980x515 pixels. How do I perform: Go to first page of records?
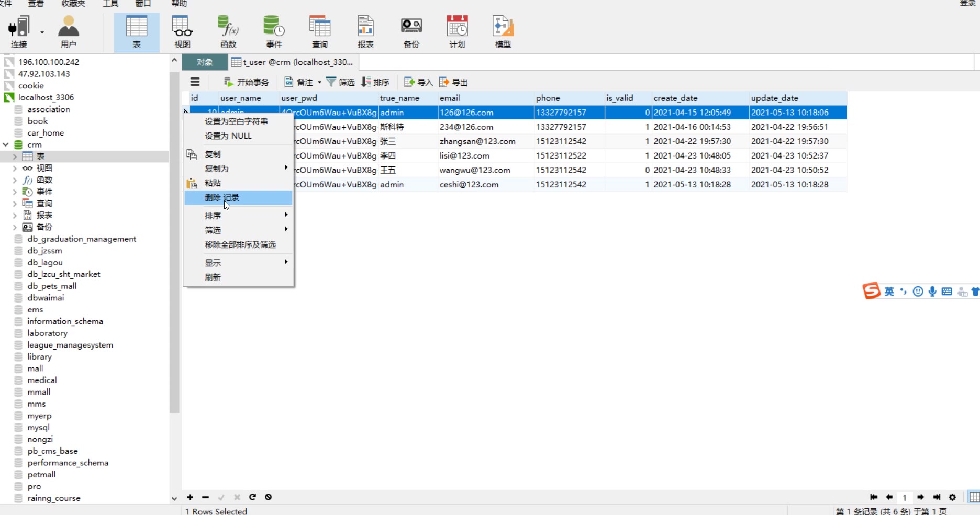874,497
